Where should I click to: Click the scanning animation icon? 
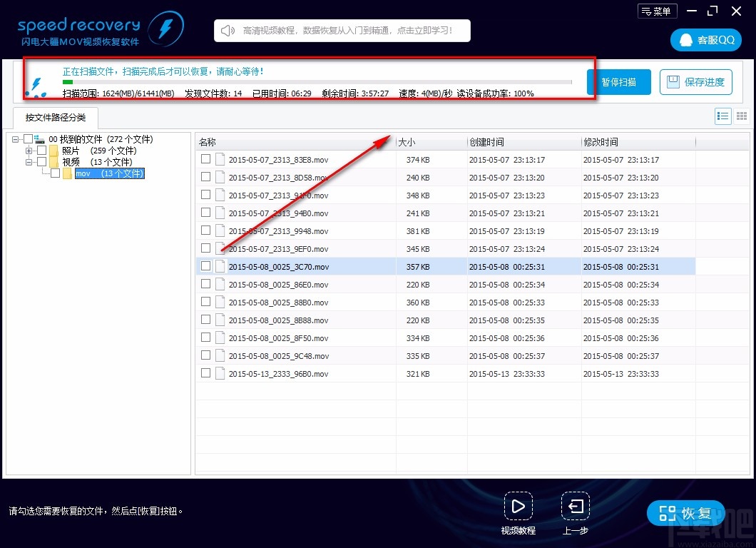pos(36,87)
